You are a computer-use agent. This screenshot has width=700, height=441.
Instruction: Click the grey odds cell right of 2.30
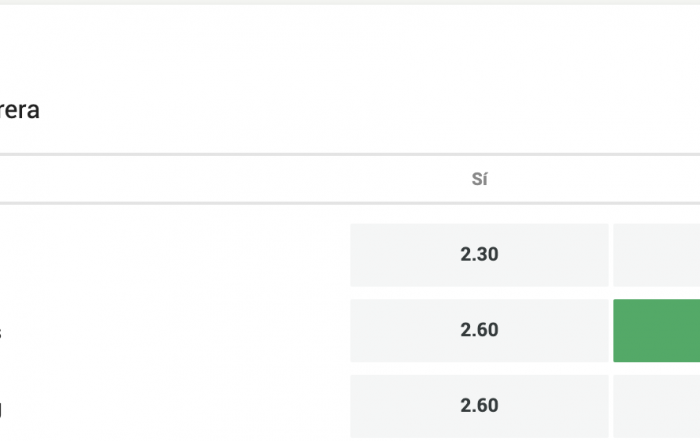656,255
